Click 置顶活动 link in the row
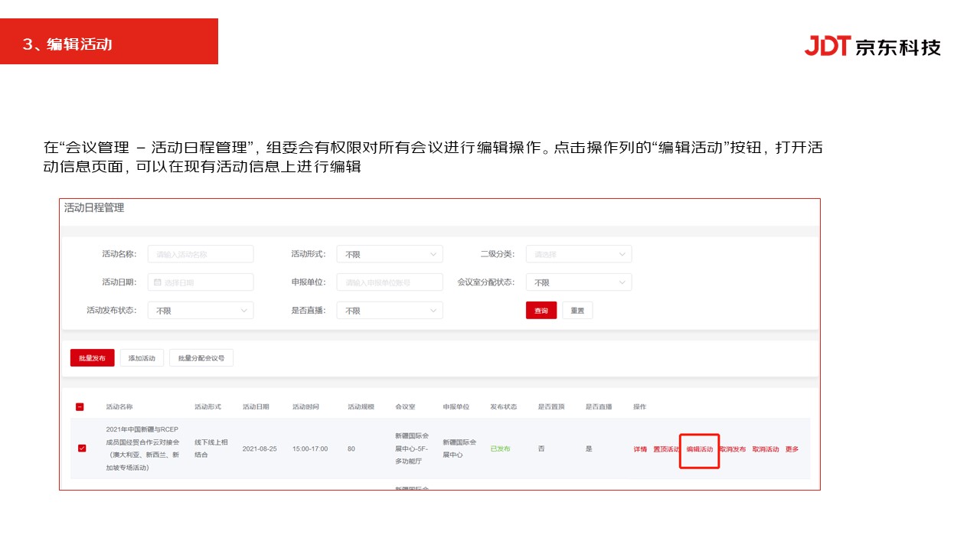 (x=666, y=449)
